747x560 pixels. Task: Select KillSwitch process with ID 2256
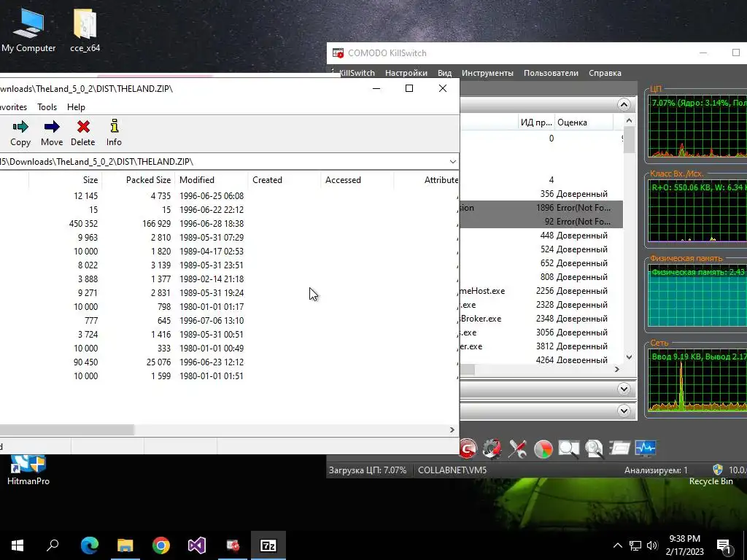pyautogui.click(x=541, y=290)
